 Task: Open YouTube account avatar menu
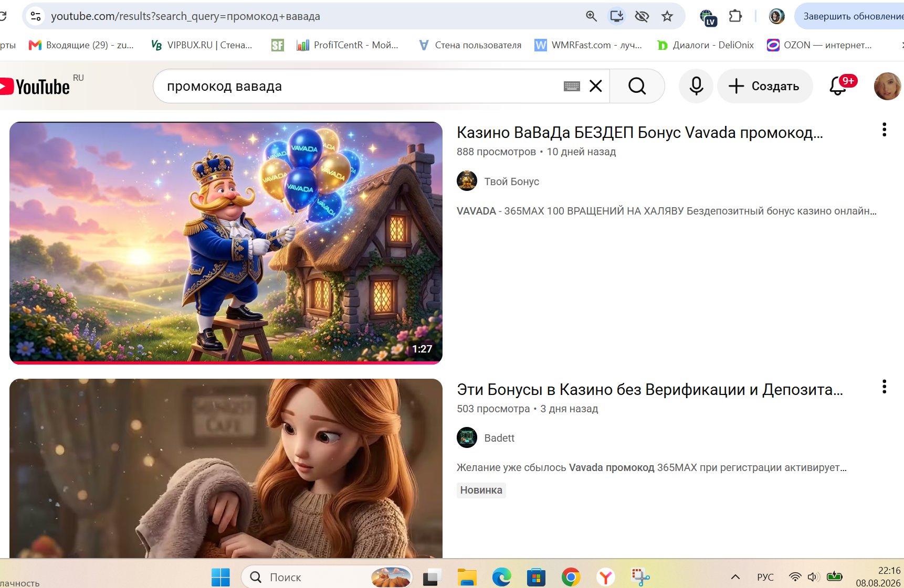tap(888, 86)
